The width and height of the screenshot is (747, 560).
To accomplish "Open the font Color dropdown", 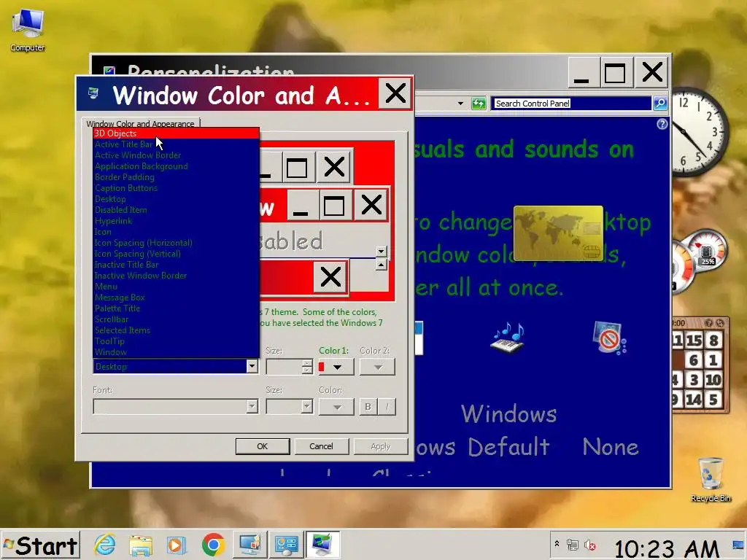I will pos(336,407).
